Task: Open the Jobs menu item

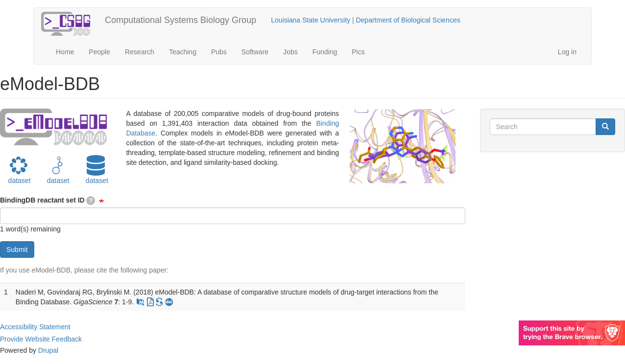Action: point(290,52)
